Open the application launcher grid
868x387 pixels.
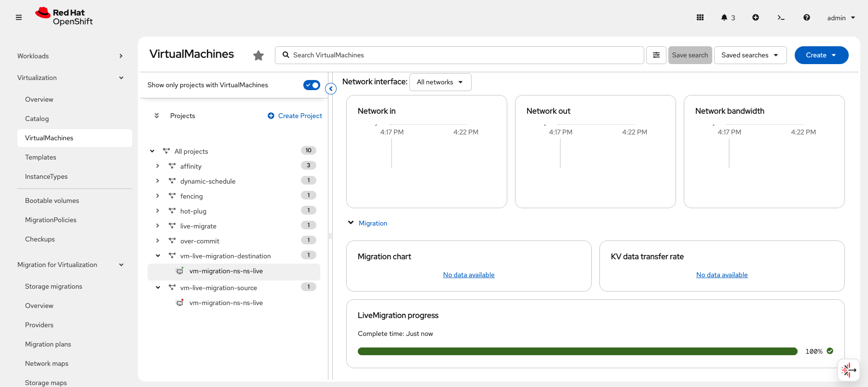700,17
